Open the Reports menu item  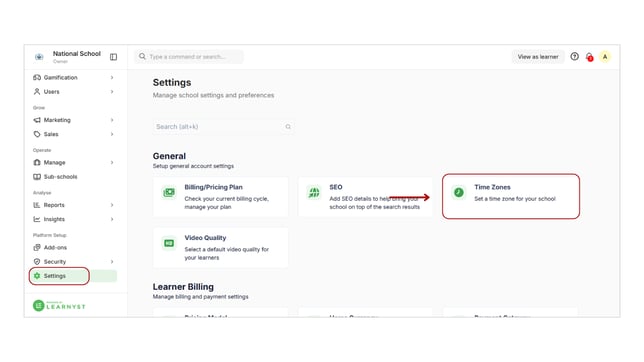pos(74,205)
